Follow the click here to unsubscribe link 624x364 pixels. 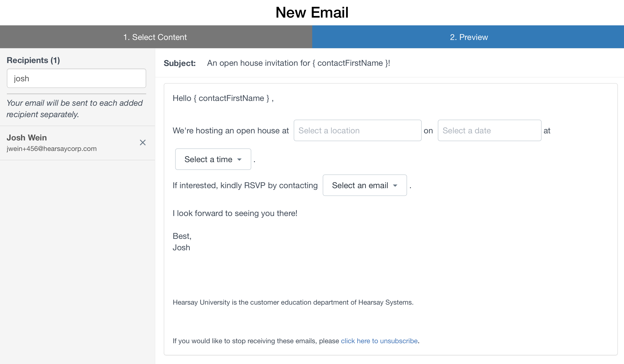[379, 341]
